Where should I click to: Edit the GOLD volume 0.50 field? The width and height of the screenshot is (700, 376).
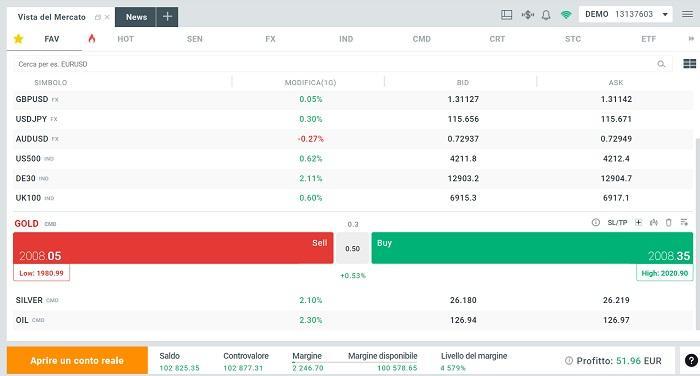point(352,248)
